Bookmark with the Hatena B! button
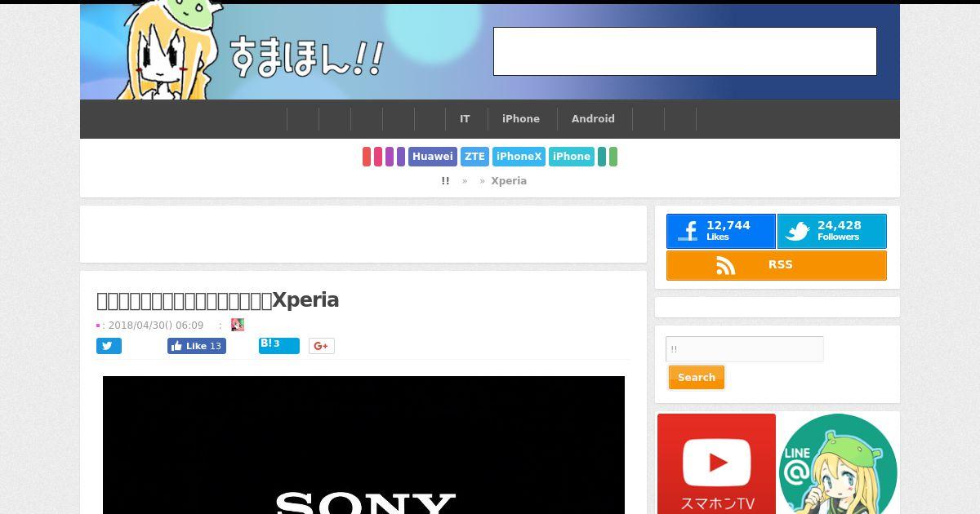980x514 pixels. click(x=279, y=346)
